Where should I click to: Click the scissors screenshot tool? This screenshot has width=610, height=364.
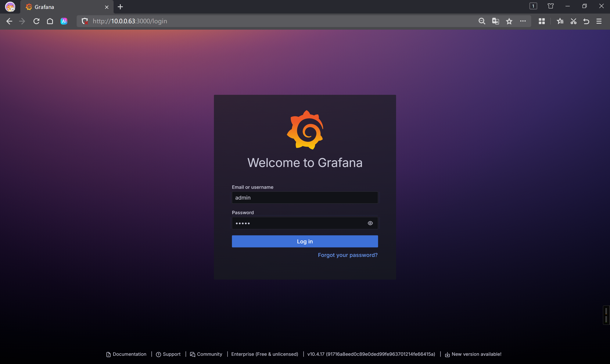click(x=573, y=21)
